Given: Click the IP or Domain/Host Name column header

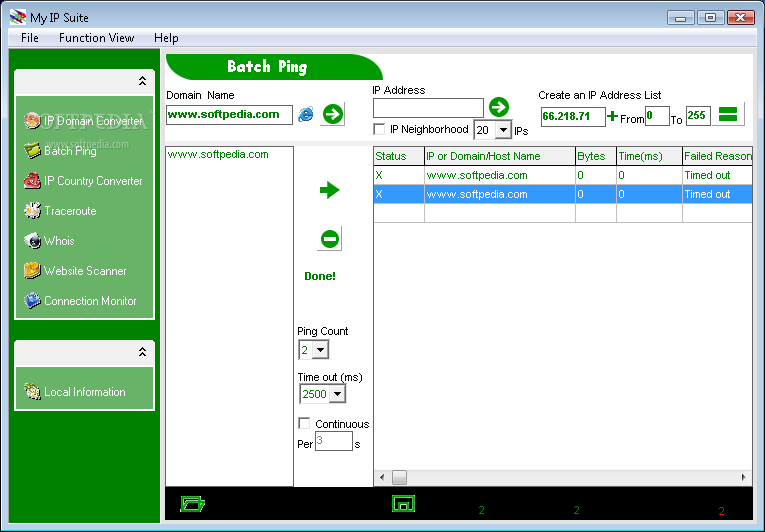Looking at the screenshot, I should tap(500, 156).
